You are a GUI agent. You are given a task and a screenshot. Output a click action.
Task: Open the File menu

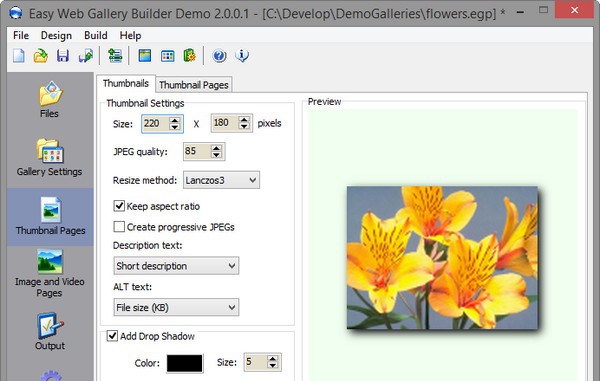click(21, 36)
